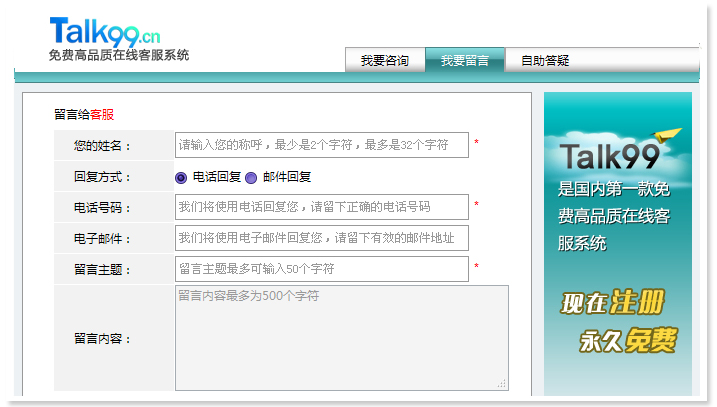Click the 回复方式 label

(x=102, y=177)
